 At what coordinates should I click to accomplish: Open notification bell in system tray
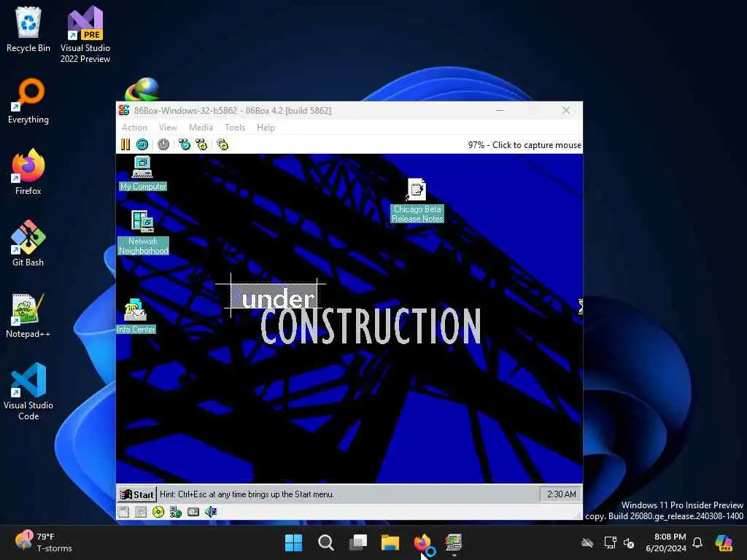pos(697,542)
